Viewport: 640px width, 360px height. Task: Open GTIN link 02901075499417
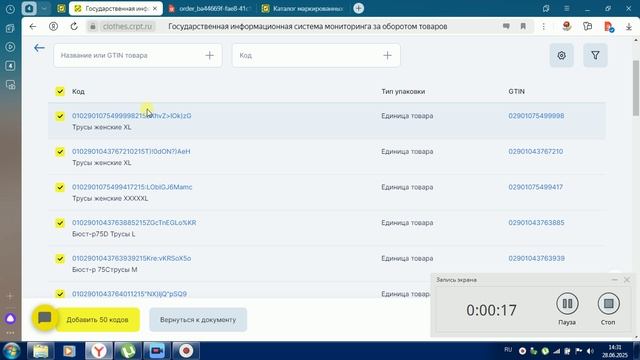click(536, 187)
